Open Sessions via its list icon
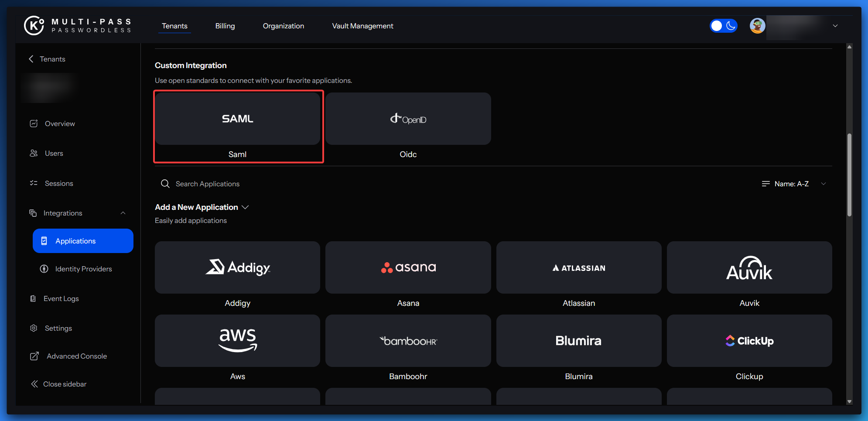Image resolution: width=868 pixels, height=421 pixels. [x=34, y=183]
